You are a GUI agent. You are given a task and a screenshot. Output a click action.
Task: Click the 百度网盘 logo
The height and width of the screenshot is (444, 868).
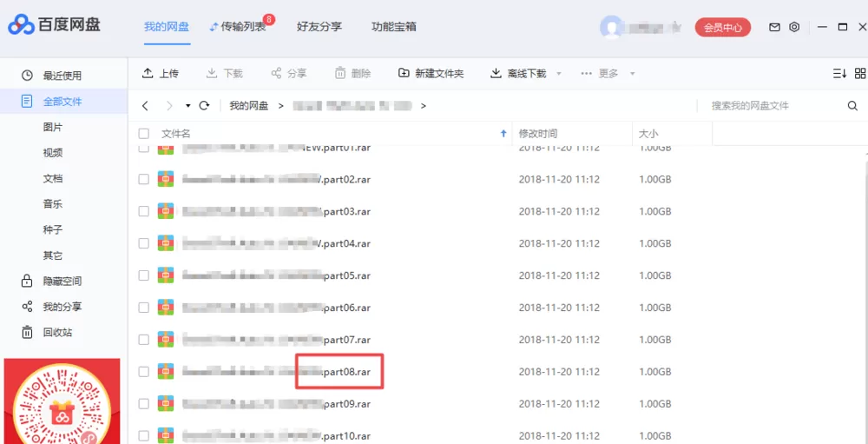pyautogui.click(x=54, y=25)
